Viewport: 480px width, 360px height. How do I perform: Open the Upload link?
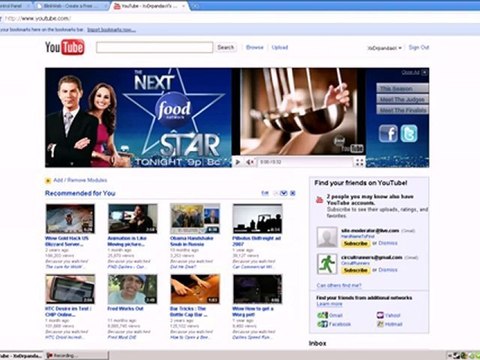(280, 47)
